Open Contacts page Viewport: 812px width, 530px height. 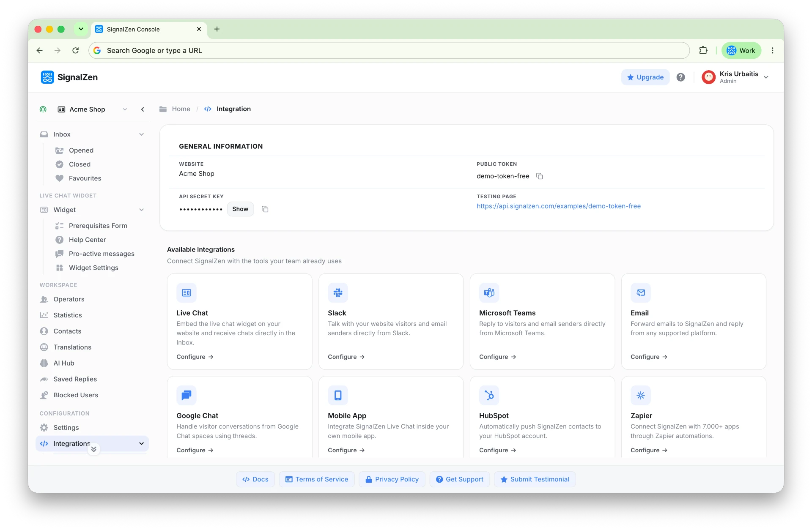(x=67, y=331)
